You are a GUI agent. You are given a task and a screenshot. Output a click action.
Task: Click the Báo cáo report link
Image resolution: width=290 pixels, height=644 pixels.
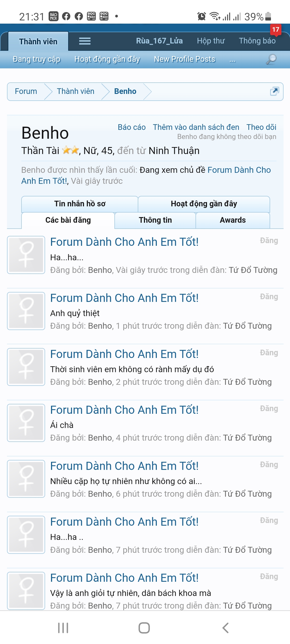[132, 127]
